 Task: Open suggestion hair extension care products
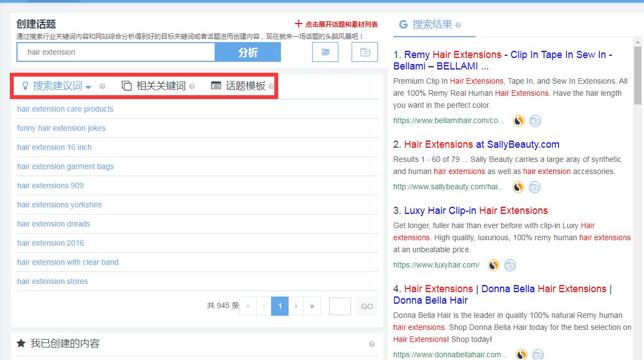point(65,109)
